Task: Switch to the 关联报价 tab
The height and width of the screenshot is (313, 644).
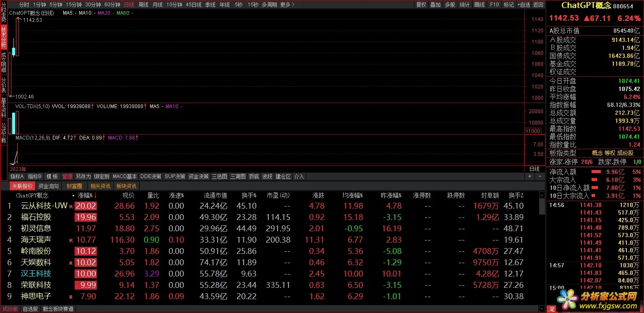Action: pos(22,186)
